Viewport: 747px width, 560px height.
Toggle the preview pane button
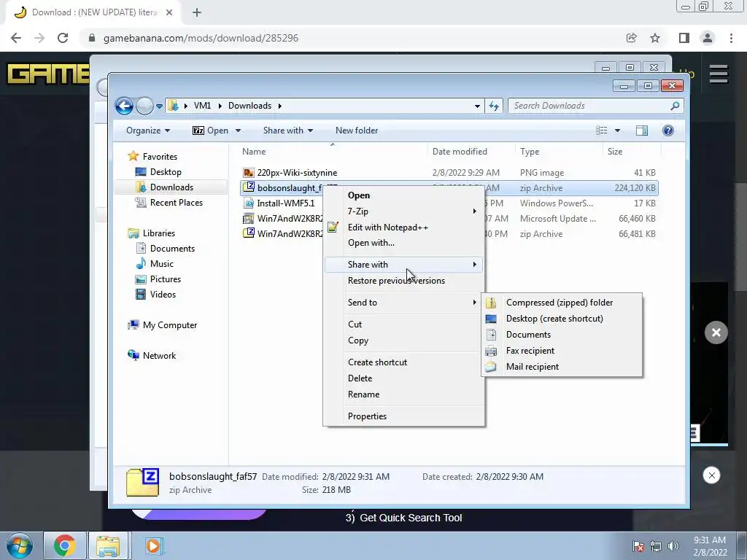642,131
